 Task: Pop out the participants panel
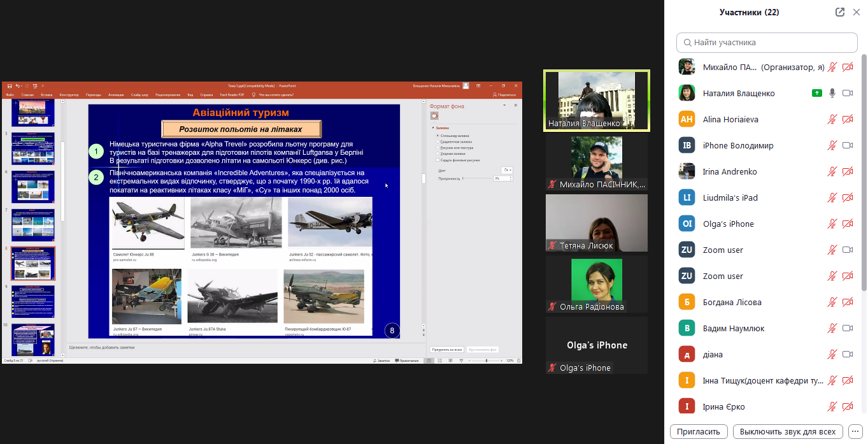coord(840,12)
